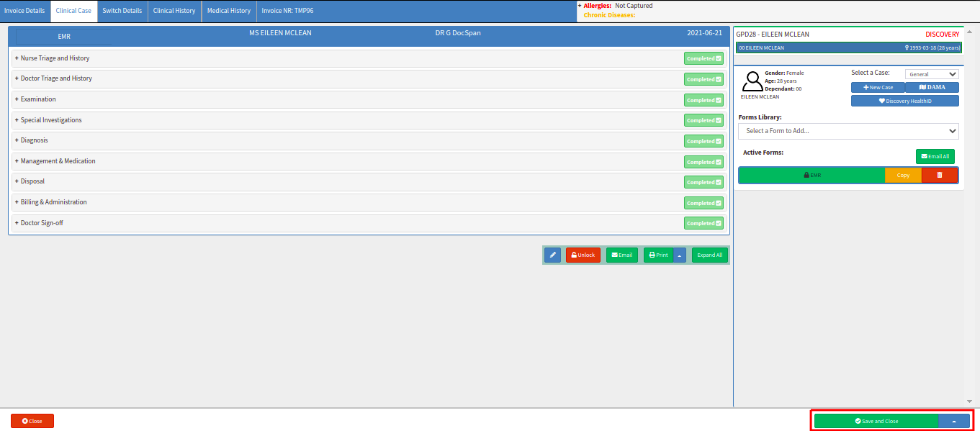Click MS EILEEN MCLEAN patient name

280,33
